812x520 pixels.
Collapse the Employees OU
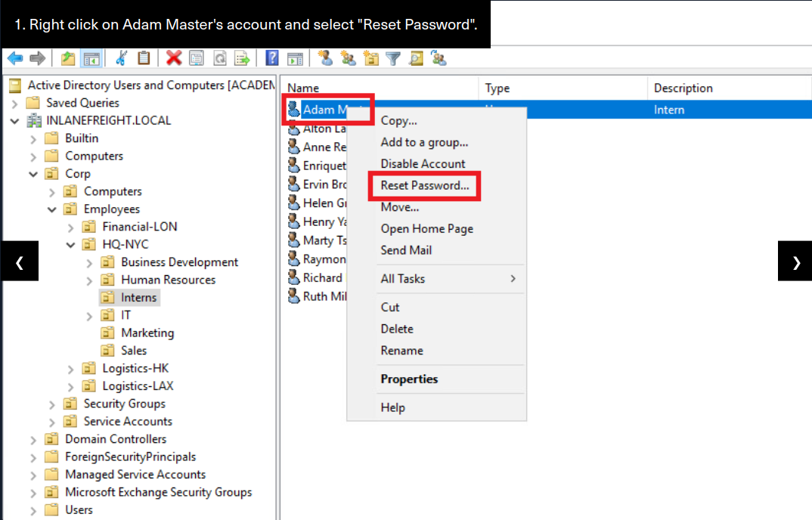(x=51, y=210)
